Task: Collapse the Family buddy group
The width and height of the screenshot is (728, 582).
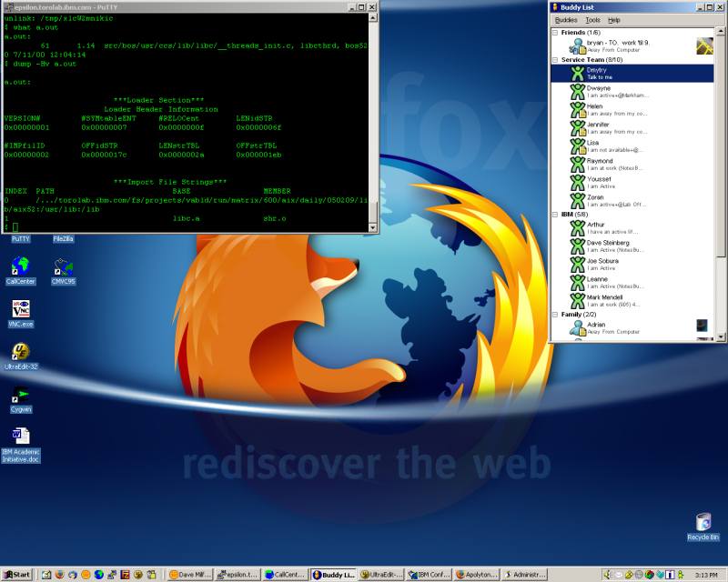Action: point(555,315)
